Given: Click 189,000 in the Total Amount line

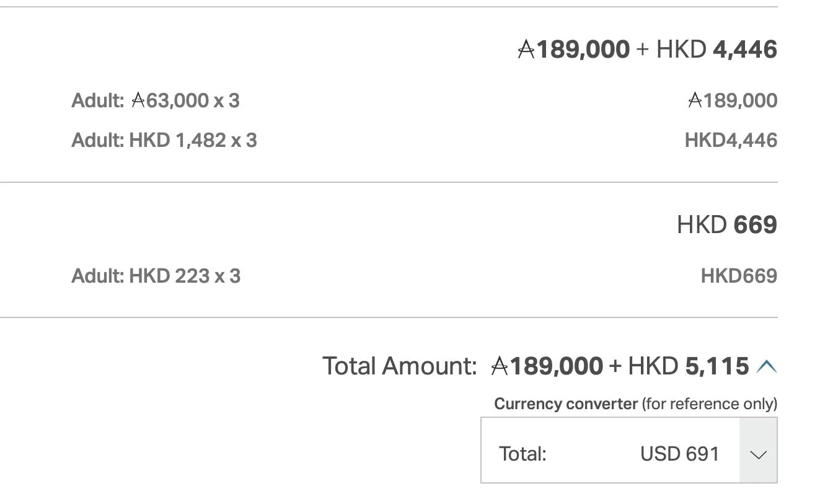Looking at the screenshot, I should 556,366.
